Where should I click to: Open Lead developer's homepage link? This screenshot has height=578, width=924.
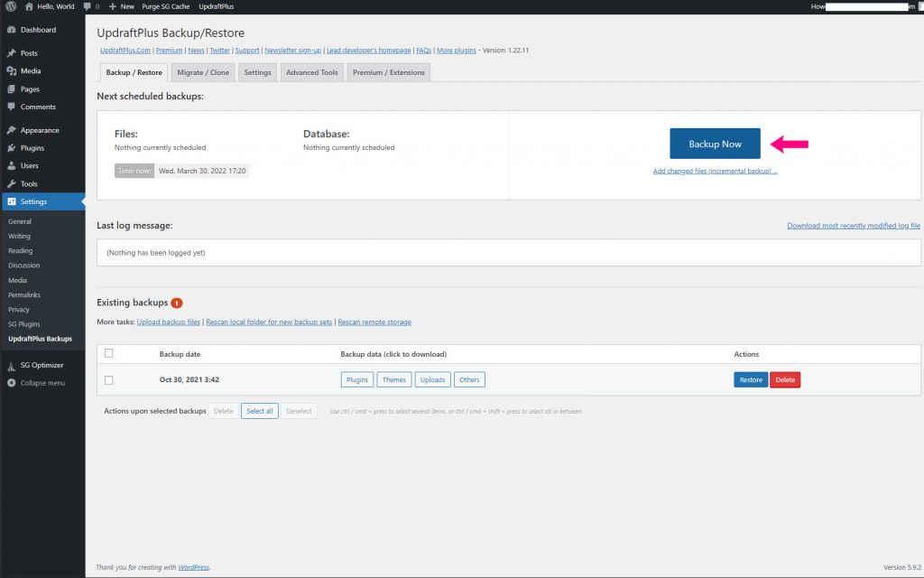[x=369, y=51]
